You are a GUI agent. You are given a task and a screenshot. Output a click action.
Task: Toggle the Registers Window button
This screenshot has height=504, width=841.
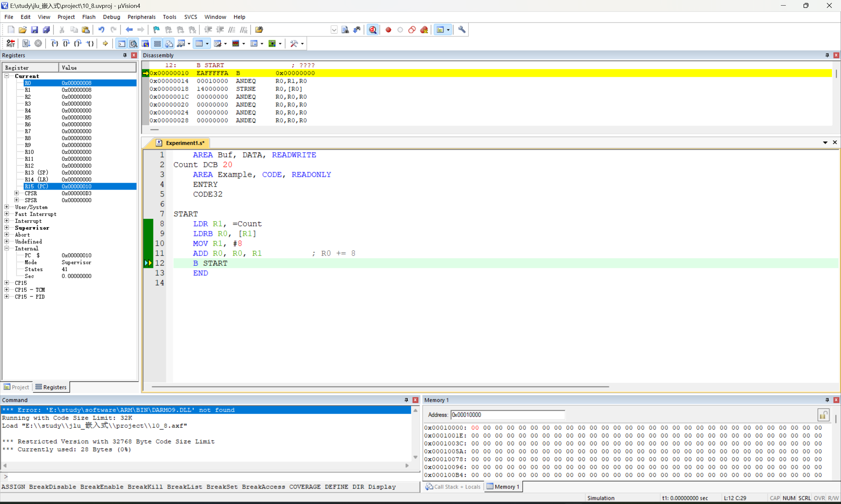[157, 43]
